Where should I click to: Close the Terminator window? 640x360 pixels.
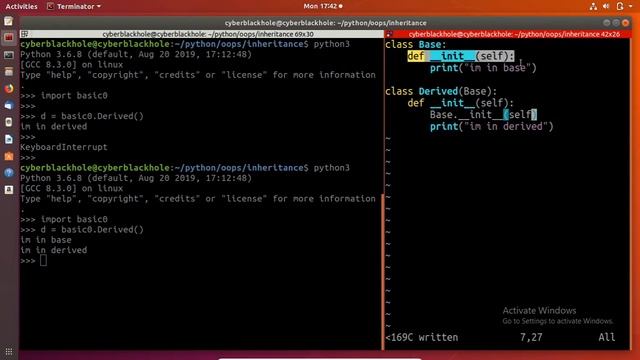tap(625, 23)
